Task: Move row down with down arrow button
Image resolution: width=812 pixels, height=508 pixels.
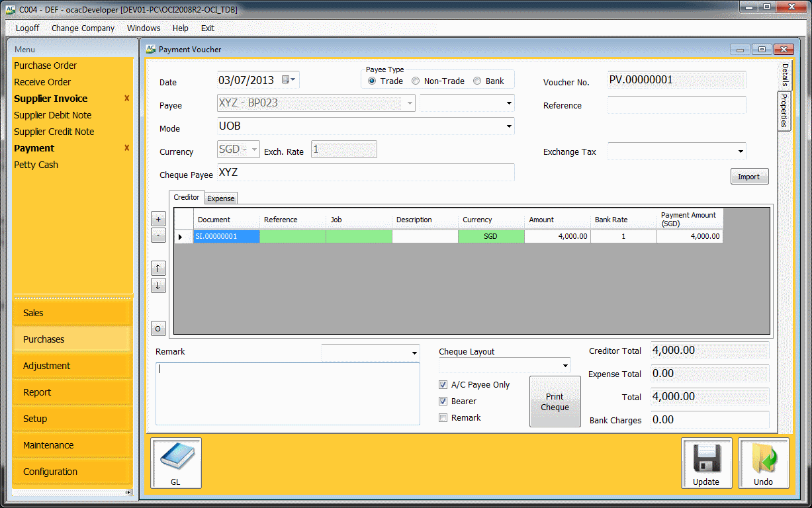Action: pos(159,286)
